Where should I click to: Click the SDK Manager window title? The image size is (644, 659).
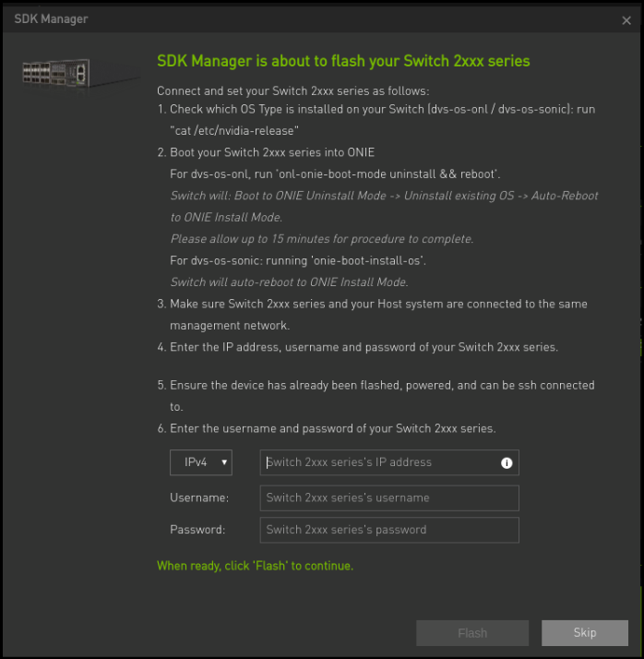click(52, 18)
